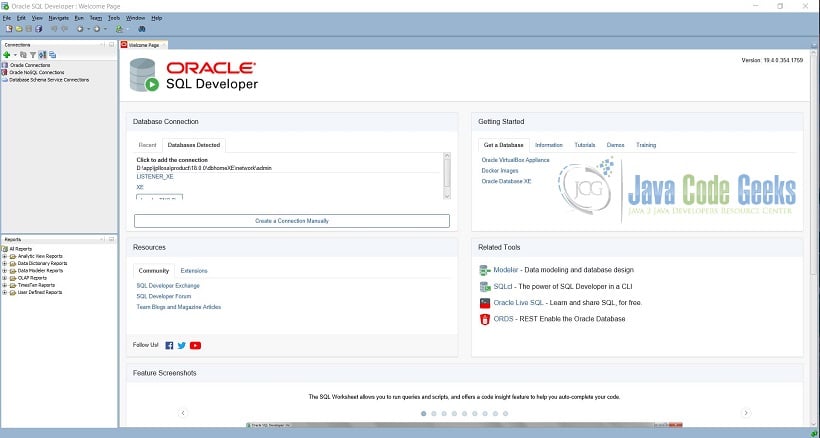Screen dimensions: 820x438
Task: Open the SQL Developer Forum link
Action: coord(164,296)
